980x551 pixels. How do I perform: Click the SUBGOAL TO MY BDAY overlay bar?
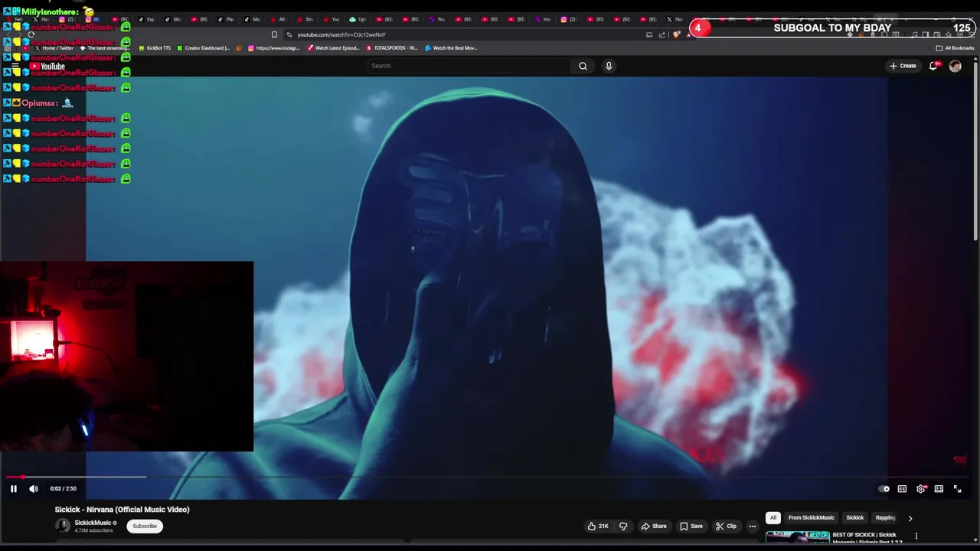[x=832, y=28]
